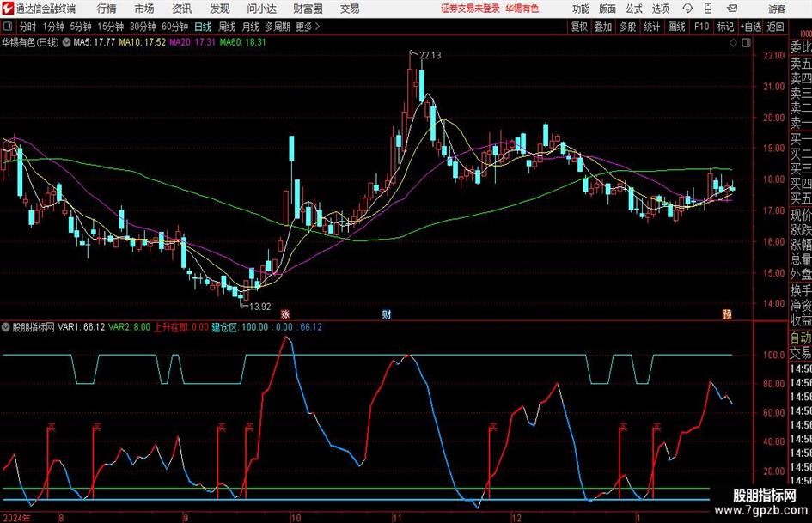Click the 画线 drawing button
Image resolution: width=812 pixels, height=523 pixels.
(677, 27)
